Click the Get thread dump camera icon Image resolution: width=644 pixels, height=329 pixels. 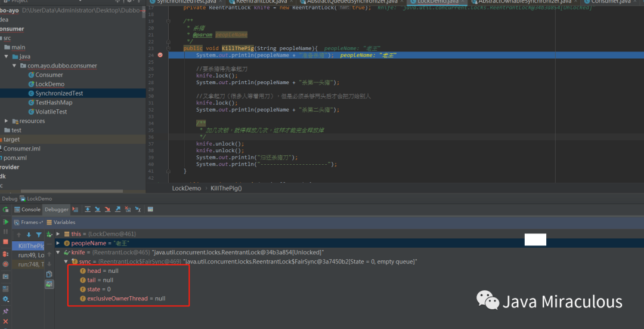coord(5,276)
